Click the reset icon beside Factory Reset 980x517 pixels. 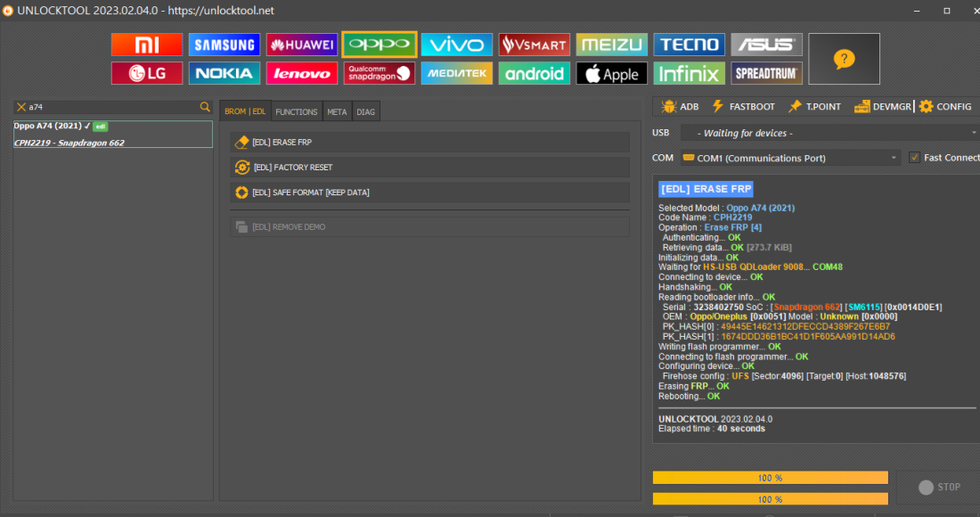pyautogui.click(x=241, y=168)
